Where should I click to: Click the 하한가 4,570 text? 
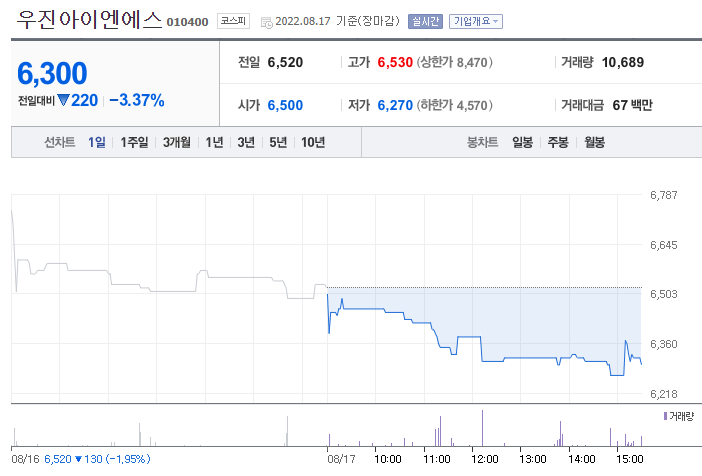[x=454, y=105]
